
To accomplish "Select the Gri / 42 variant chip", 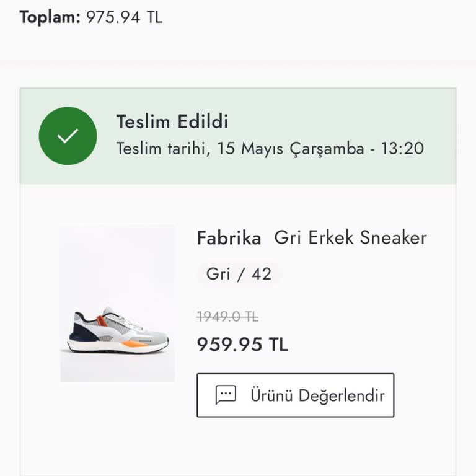I will pyautogui.click(x=239, y=274).
